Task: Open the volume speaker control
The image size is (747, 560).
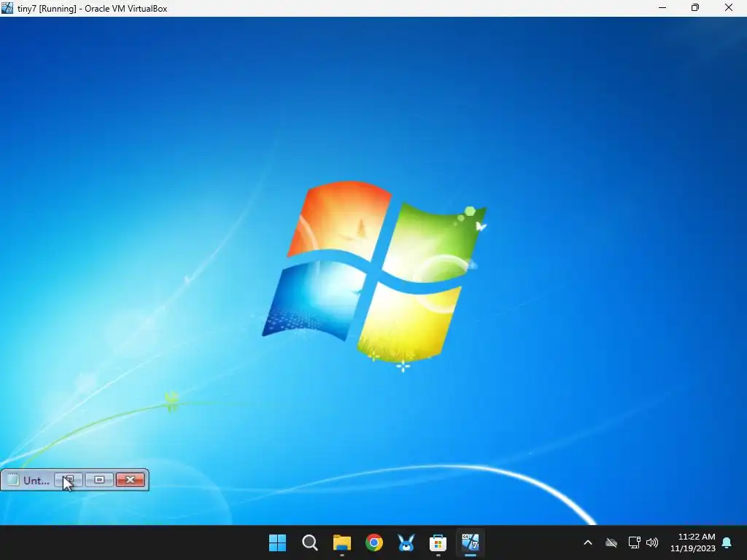Action: point(652,542)
